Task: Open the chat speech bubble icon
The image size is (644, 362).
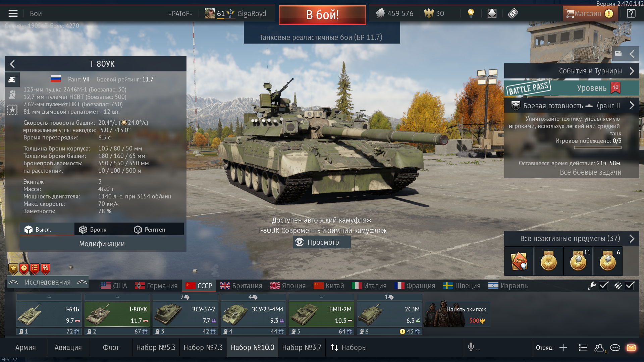Action: tap(615, 348)
